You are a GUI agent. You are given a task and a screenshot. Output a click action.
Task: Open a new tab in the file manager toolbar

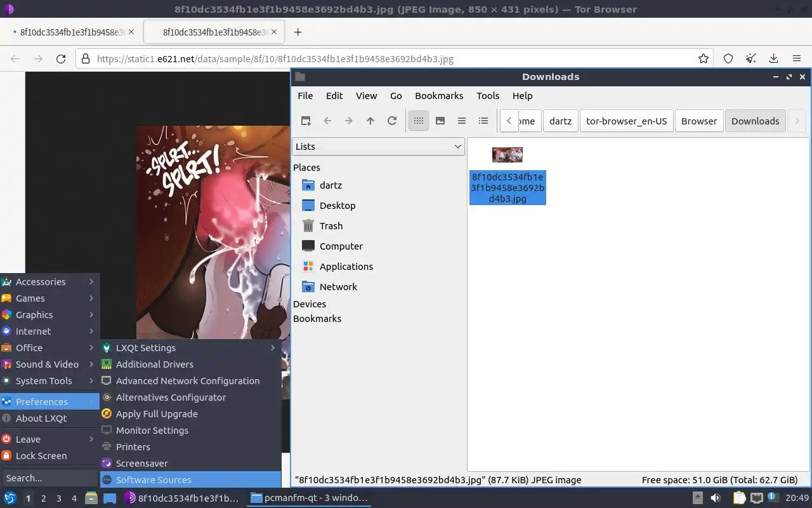[306, 121]
